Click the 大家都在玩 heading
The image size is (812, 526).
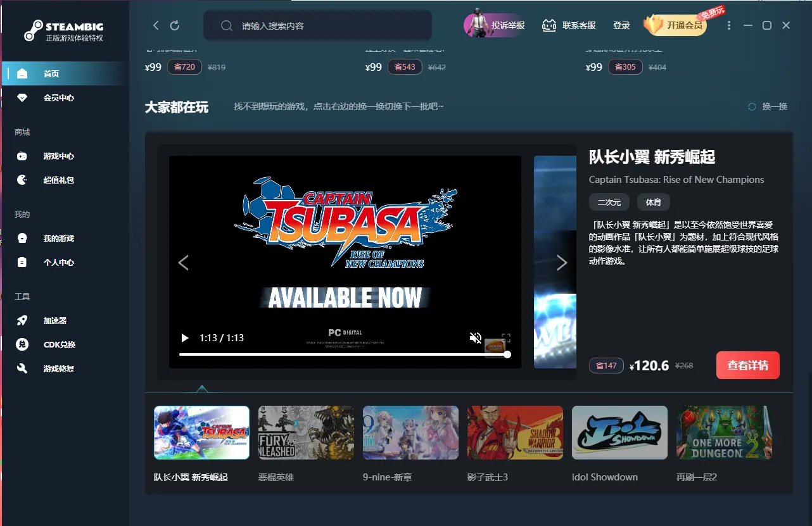(177, 107)
